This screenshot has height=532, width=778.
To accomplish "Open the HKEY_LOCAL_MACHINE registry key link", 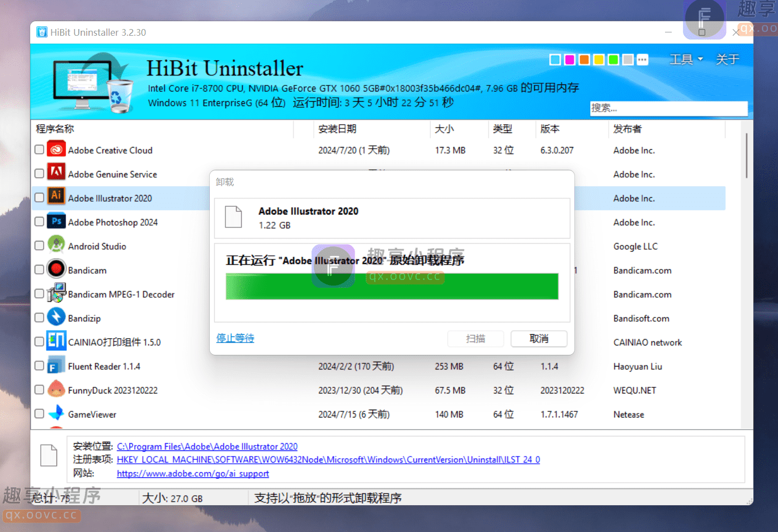I will click(328, 459).
